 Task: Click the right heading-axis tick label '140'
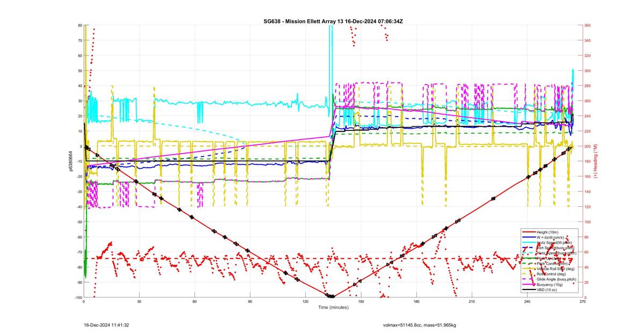pyautogui.click(x=588, y=192)
